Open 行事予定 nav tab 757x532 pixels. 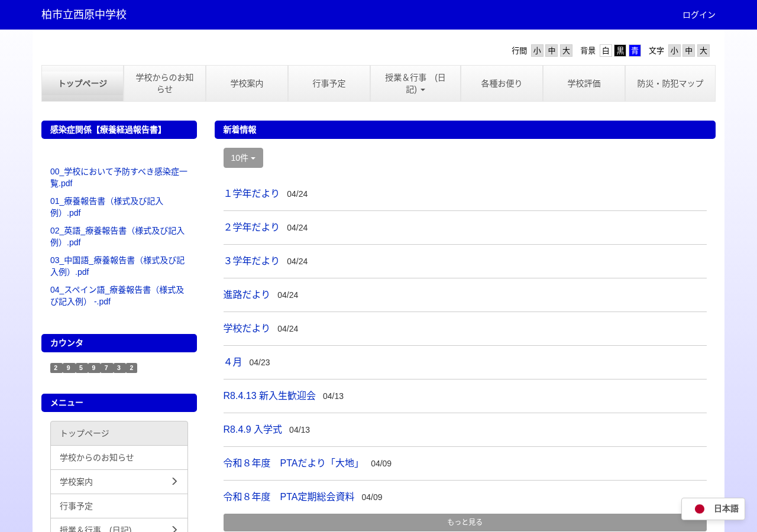click(x=329, y=83)
